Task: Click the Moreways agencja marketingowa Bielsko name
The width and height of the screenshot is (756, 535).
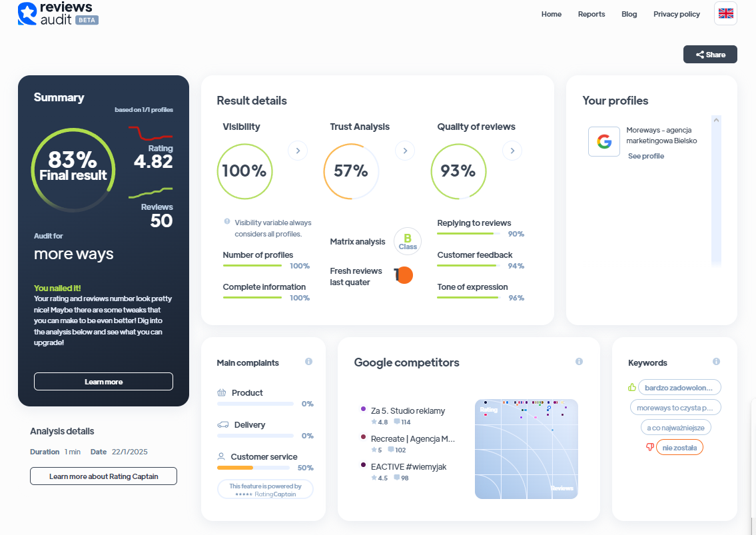Action: click(x=661, y=135)
